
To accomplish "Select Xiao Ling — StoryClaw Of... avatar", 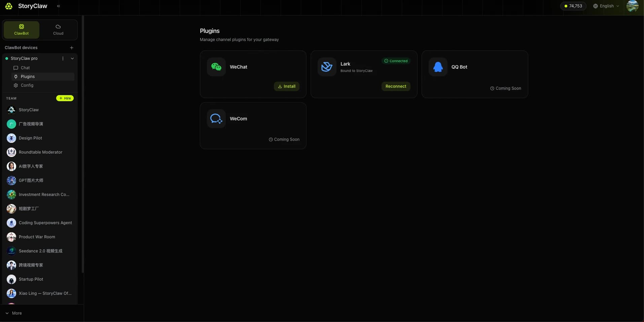I will tap(11, 293).
